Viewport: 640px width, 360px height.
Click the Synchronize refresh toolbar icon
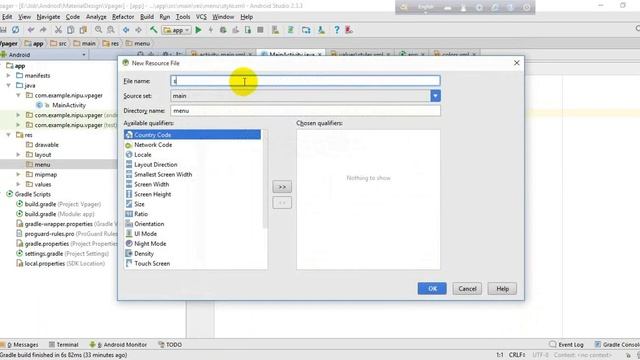(16, 30)
